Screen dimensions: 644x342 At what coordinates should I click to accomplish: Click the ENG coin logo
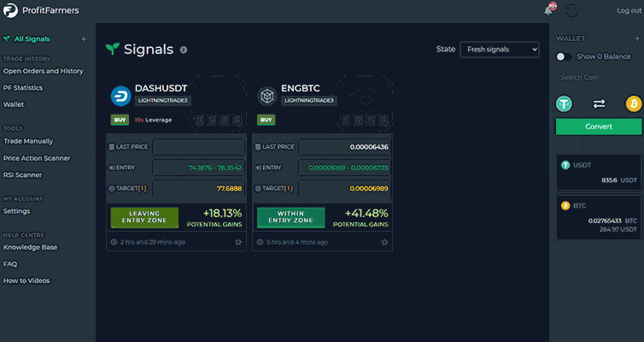click(x=267, y=96)
